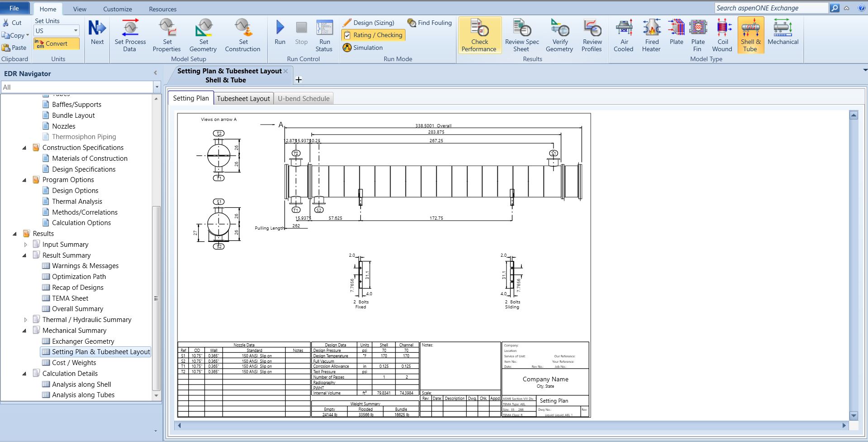
Task: Collapse the Construction Specifications node
Action: [x=24, y=148]
